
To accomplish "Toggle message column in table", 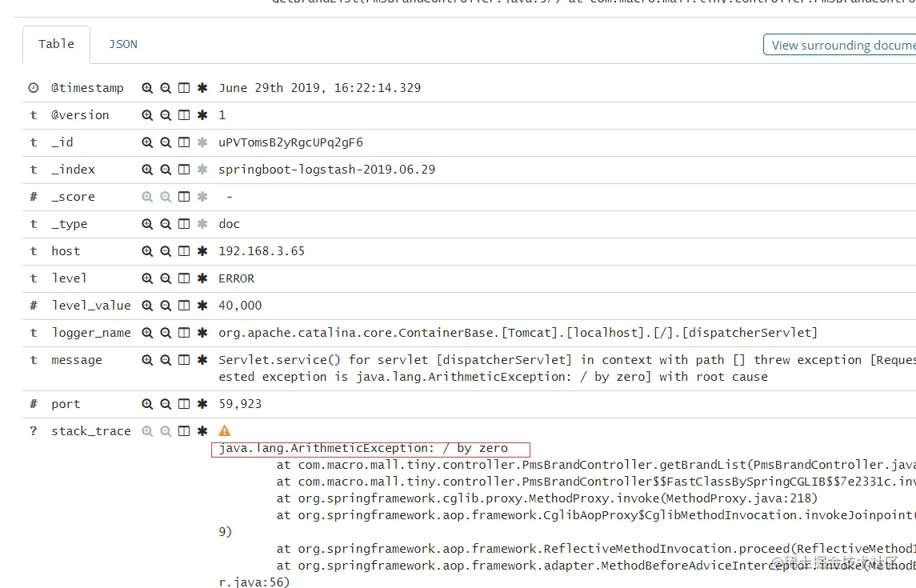I will pos(184,360).
